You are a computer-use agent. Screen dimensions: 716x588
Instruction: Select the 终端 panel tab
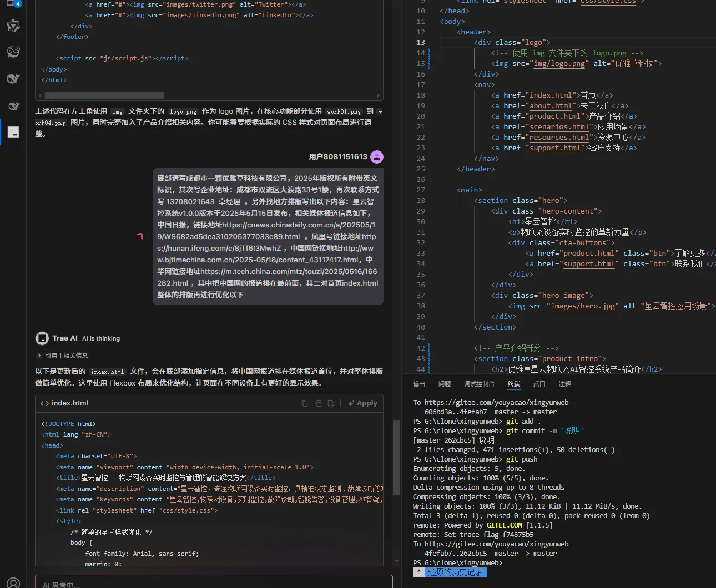tap(514, 384)
